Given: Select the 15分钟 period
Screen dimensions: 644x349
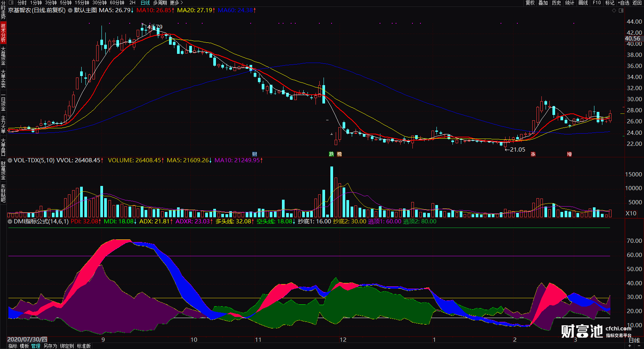Looking at the screenshot, I should pyautogui.click(x=82, y=3).
